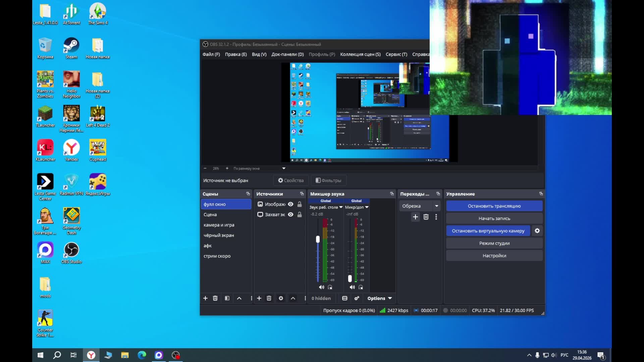Viewport: 644px width, 362px height.
Task: Hide the Изображение source with eye icon
Action: click(291, 204)
